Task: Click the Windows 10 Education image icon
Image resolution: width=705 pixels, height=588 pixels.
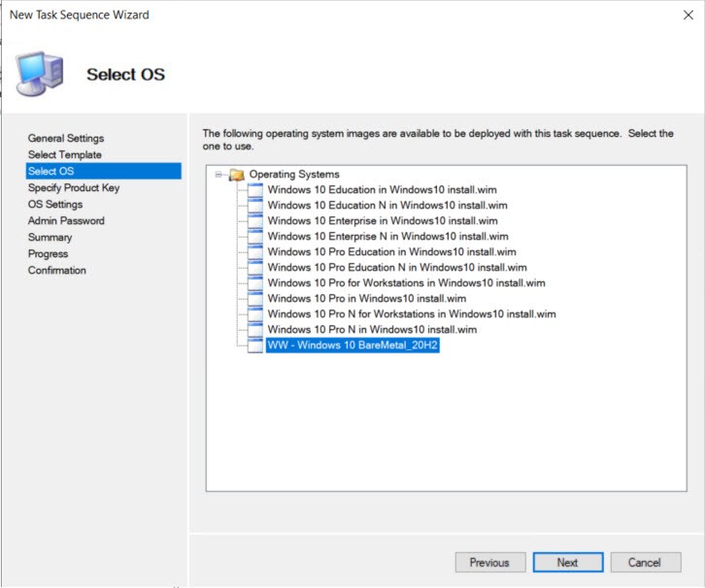Action: tap(255, 189)
